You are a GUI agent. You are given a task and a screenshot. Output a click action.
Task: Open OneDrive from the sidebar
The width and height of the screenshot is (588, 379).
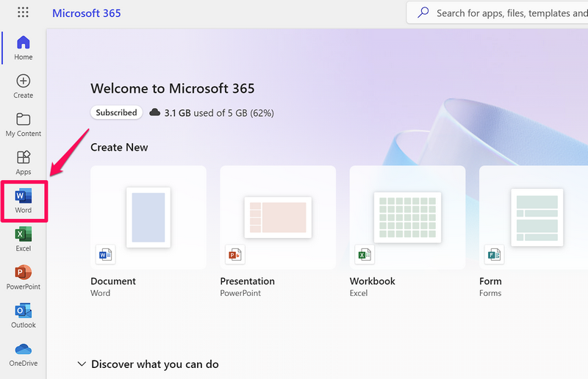point(24,353)
